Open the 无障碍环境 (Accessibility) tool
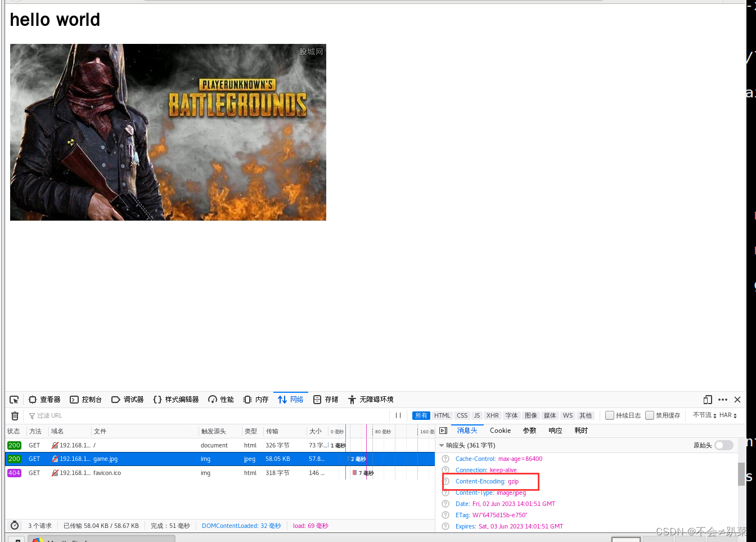Viewport: 756px width, 542px height. click(x=371, y=400)
